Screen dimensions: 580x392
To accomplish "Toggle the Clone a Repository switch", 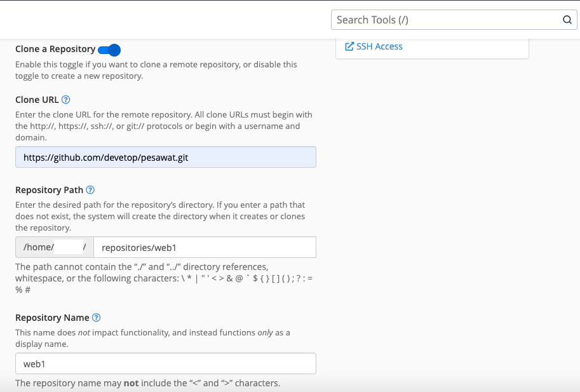I will [109, 50].
